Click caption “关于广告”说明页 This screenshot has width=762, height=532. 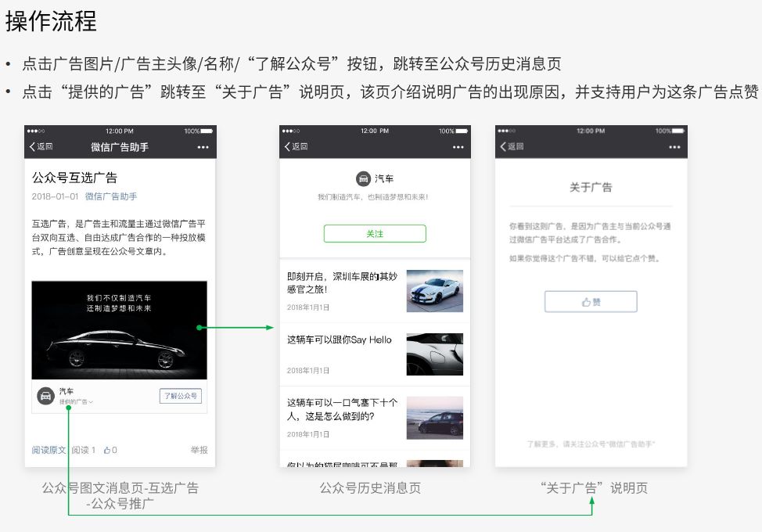pos(595,488)
